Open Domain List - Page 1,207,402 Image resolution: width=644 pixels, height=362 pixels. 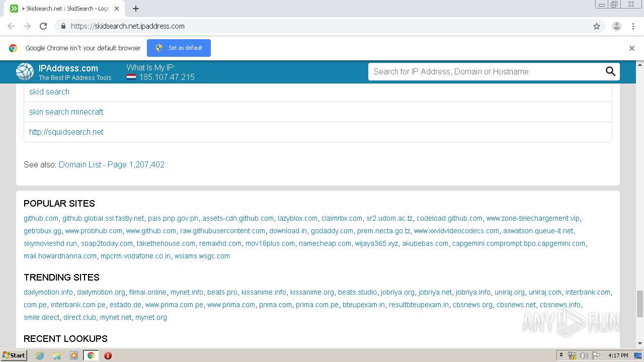[112, 164]
